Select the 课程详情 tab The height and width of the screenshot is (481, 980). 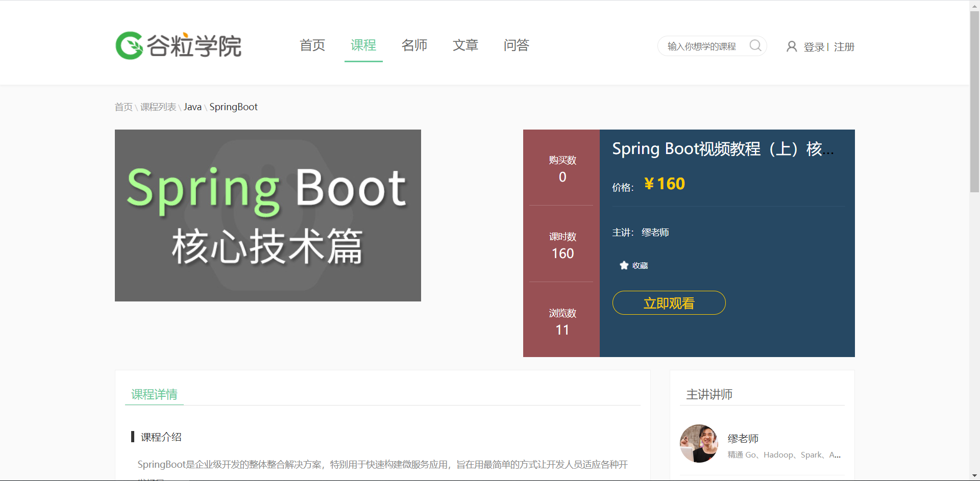tap(154, 394)
